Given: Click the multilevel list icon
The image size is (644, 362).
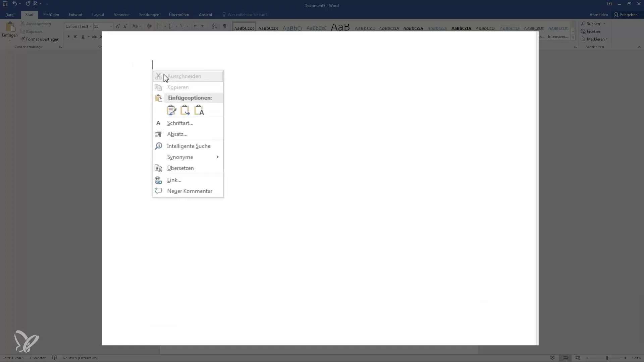Looking at the screenshot, I should [183, 26].
